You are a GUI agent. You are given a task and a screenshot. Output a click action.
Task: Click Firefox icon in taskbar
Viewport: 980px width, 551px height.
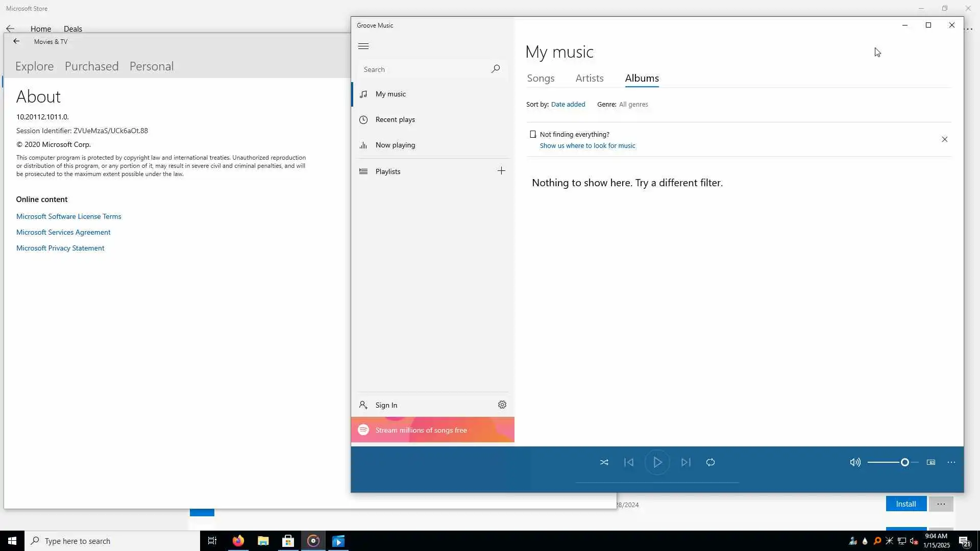pyautogui.click(x=238, y=541)
